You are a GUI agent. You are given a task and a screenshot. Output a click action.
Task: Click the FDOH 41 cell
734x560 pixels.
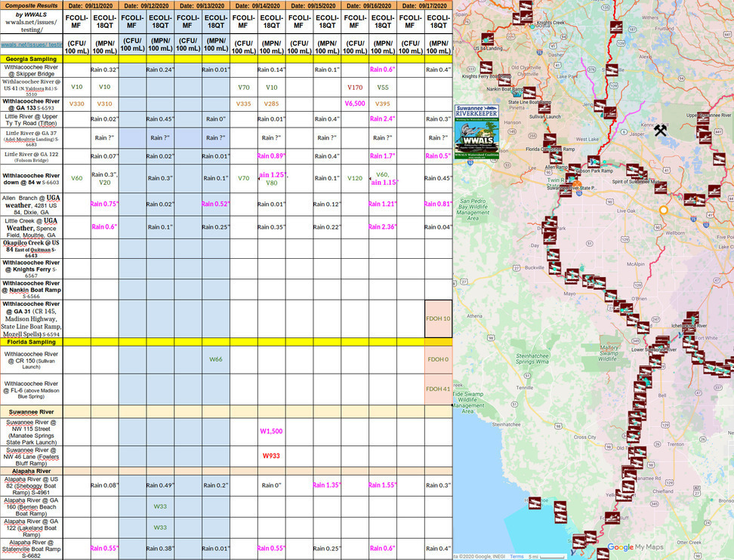tap(438, 389)
